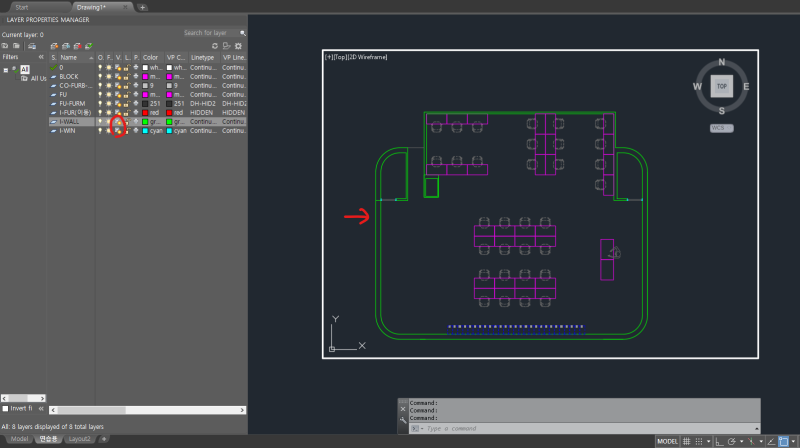Click the Set Current layer icon

[x=88, y=46]
